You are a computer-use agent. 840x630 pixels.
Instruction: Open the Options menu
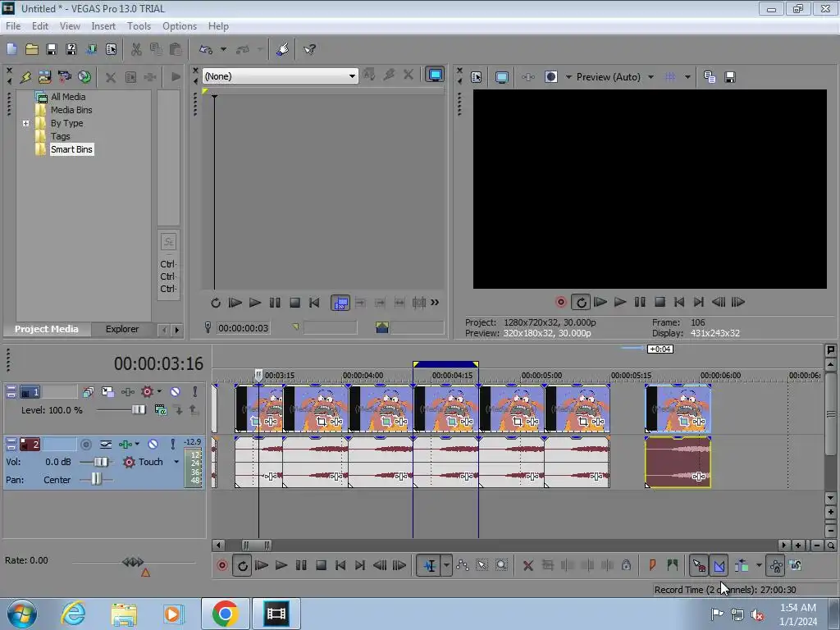180,25
